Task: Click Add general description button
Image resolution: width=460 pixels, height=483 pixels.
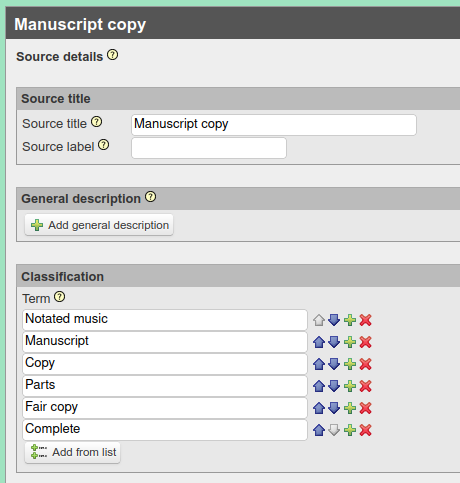Action: click(x=99, y=225)
